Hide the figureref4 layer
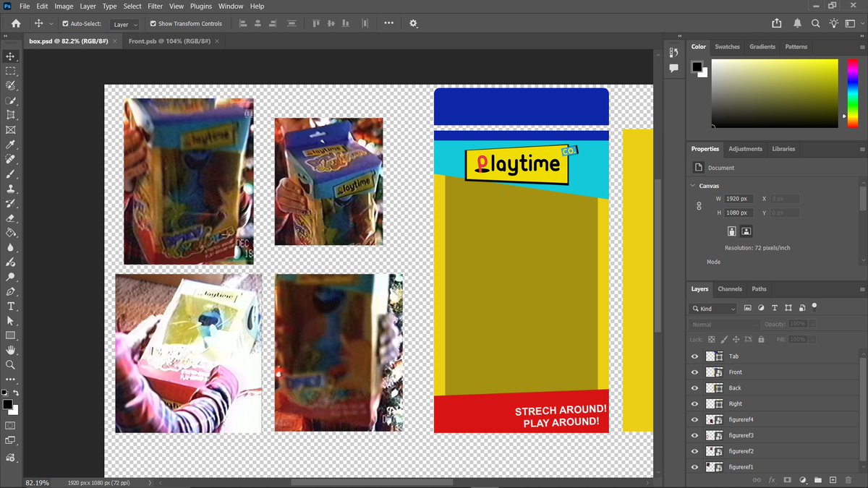Image resolution: width=868 pixels, height=488 pixels. point(694,420)
